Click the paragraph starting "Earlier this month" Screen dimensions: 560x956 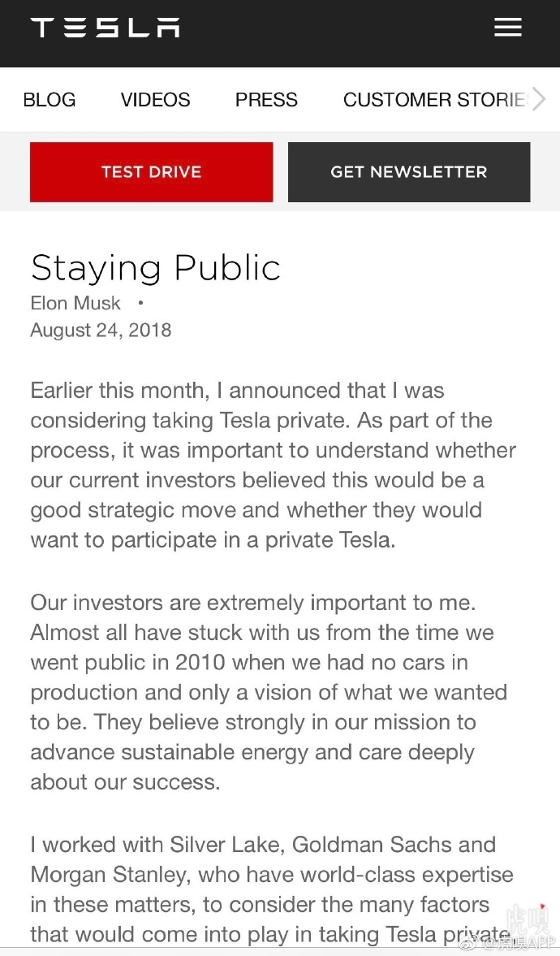pyautogui.click(x=273, y=465)
